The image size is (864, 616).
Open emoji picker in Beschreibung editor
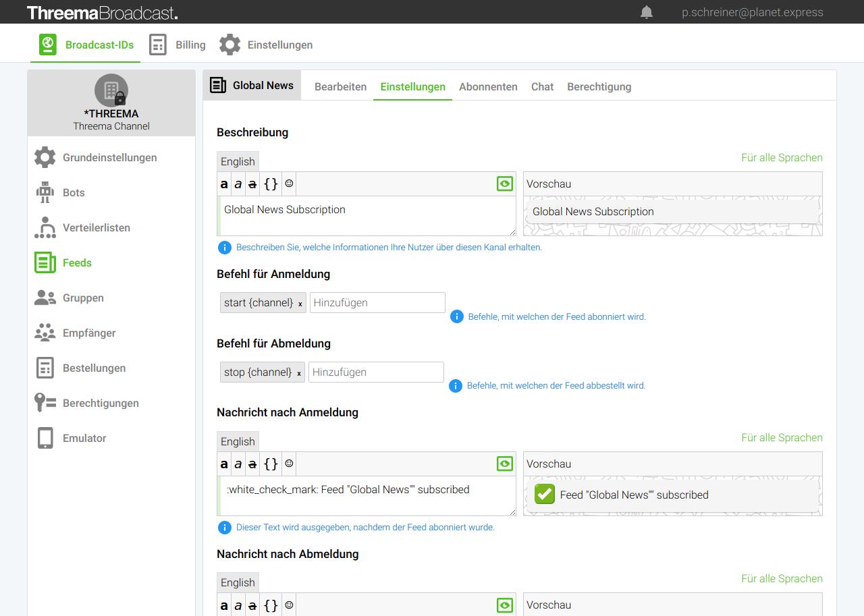289,184
